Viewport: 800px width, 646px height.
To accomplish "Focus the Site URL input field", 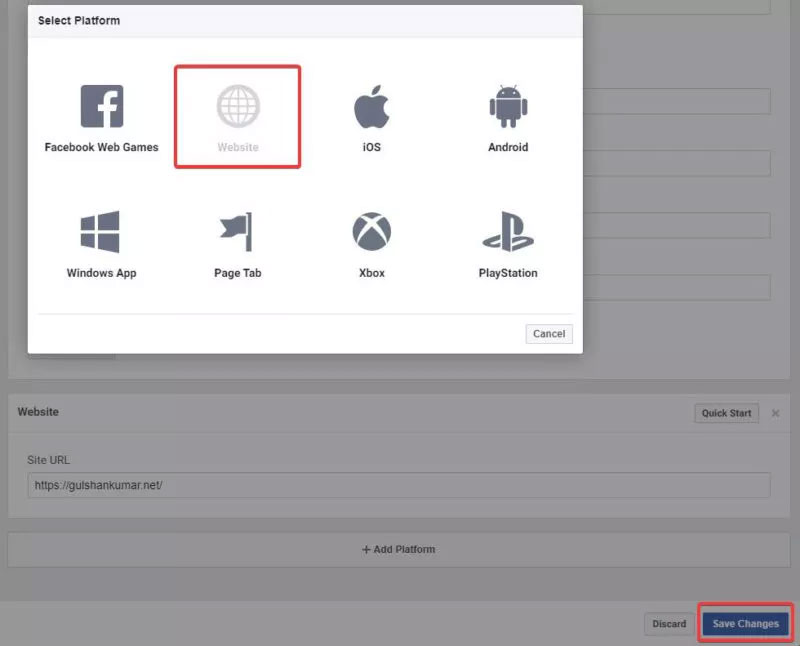I will tap(398, 485).
